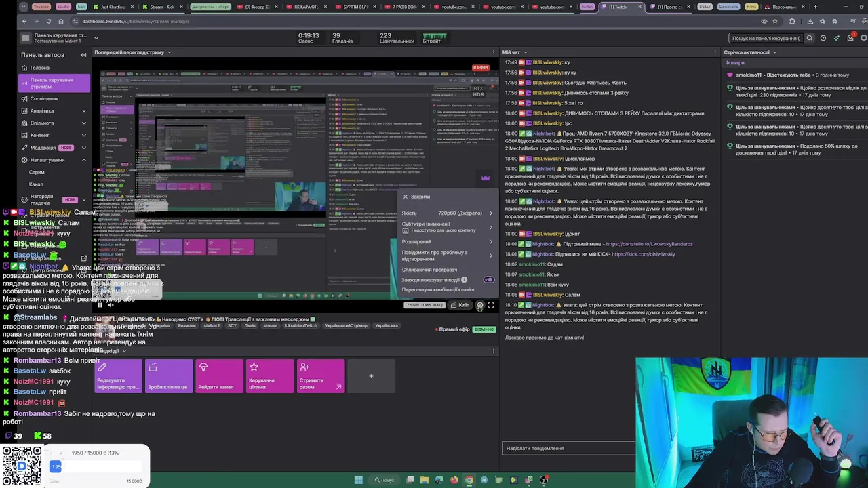
Task: Open the Фільтри option in activity feed
Action: point(734,63)
